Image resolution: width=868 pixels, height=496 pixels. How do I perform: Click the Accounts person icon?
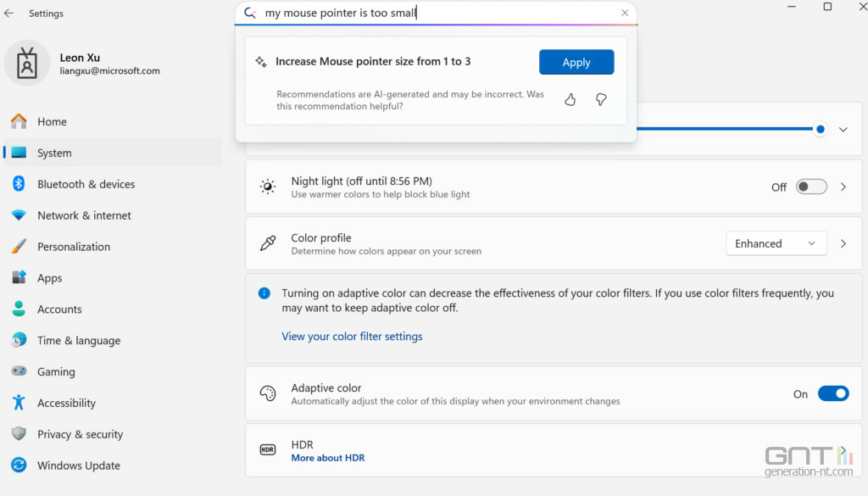19,309
